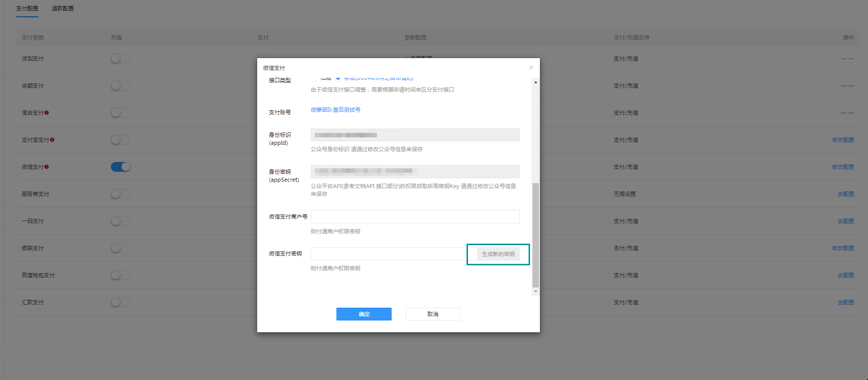Switch to the 支付配置 tab
This screenshot has width=868, height=380.
point(27,8)
